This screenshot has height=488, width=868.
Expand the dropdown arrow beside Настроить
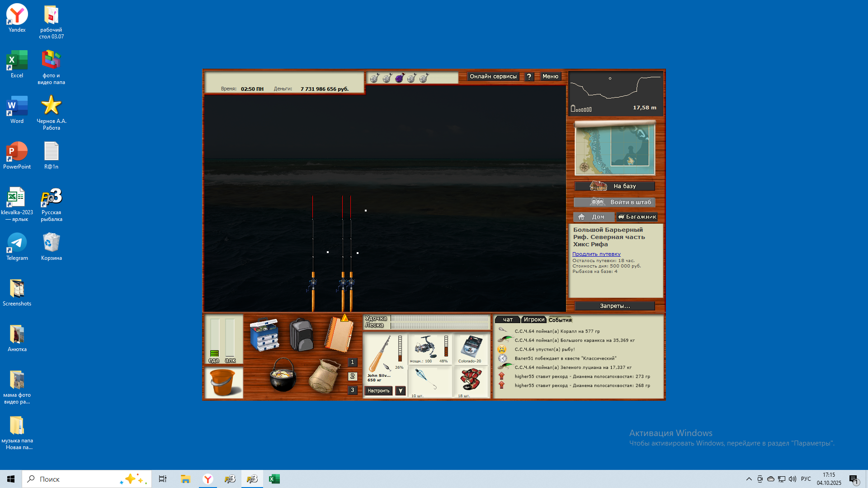click(401, 391)
